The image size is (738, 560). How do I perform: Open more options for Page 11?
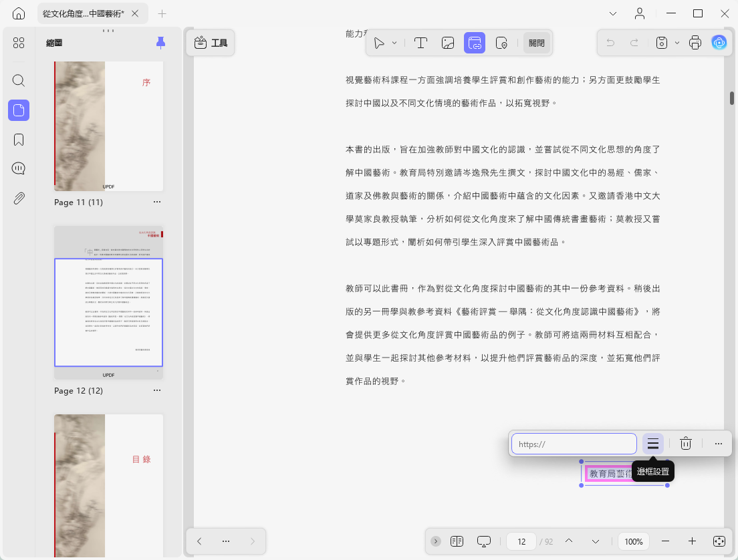156,202
